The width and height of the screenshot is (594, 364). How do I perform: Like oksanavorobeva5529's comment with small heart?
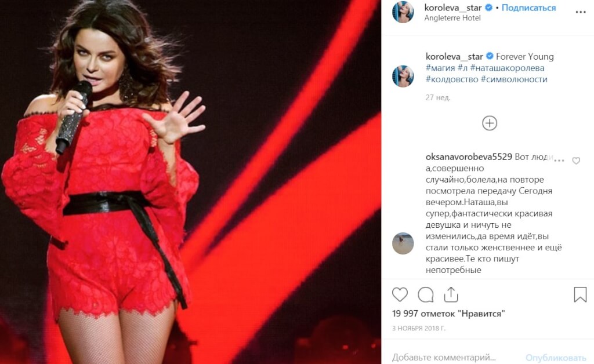pos(576,161)
